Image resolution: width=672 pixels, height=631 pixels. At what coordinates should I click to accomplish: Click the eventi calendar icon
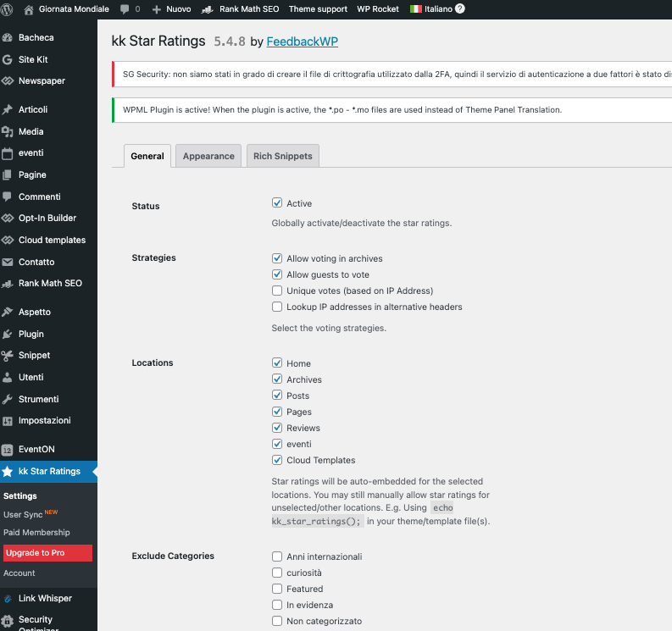click(7, 153)
